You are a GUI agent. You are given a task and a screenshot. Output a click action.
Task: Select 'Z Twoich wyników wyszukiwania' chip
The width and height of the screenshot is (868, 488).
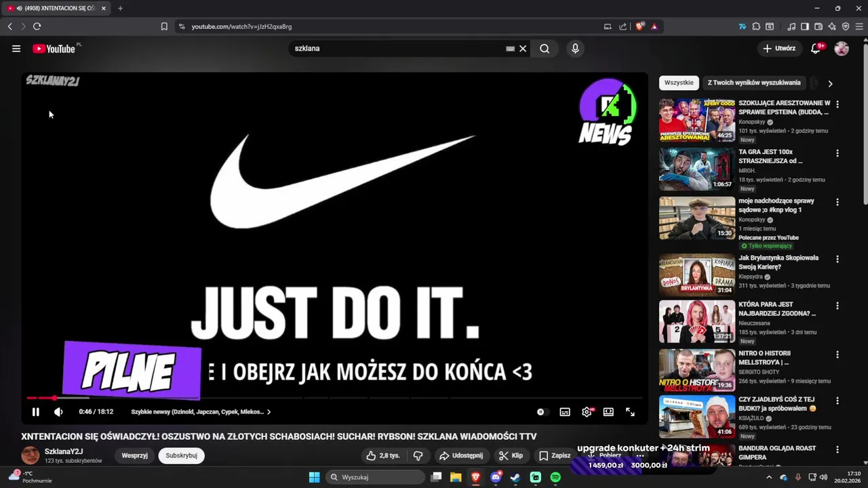pos(754,83)
